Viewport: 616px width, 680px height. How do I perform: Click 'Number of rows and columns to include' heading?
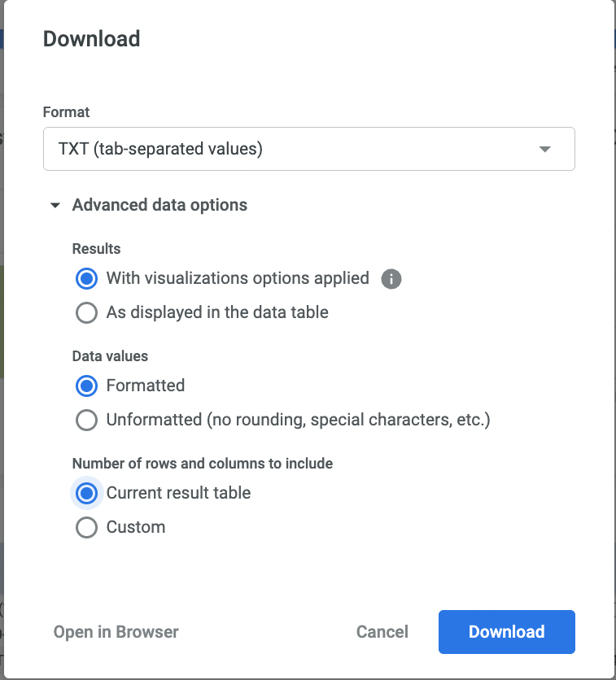(x=203, y=464)
